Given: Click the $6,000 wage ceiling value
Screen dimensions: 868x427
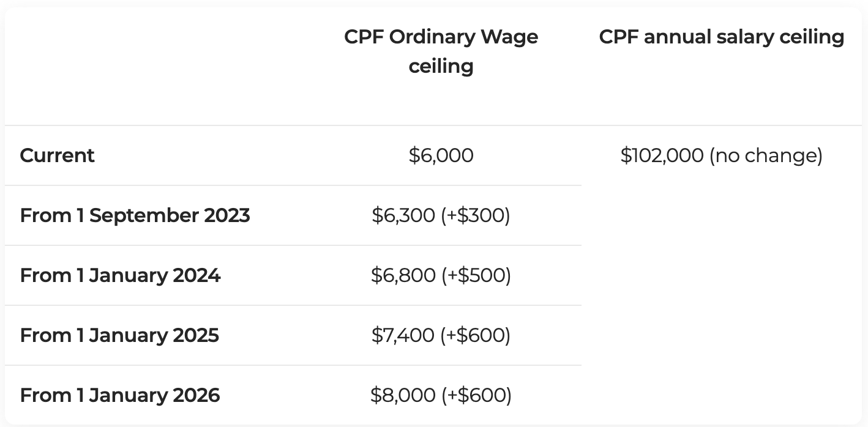Looking at the screenshot, I should (441, 155).
